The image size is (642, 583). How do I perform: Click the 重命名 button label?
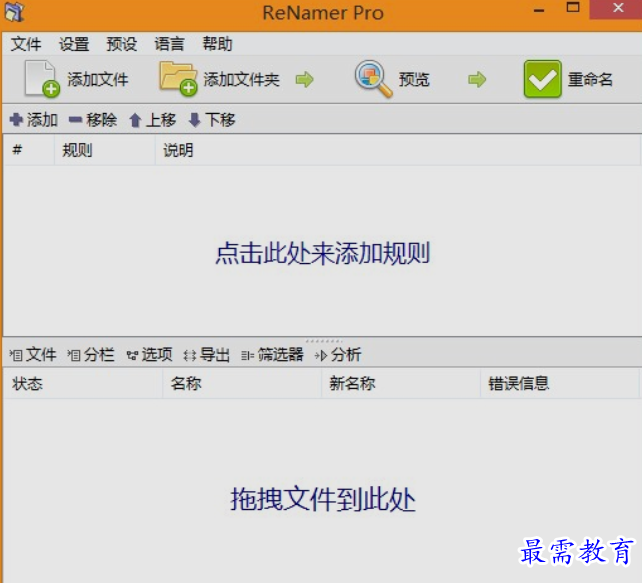pos(590,79)
